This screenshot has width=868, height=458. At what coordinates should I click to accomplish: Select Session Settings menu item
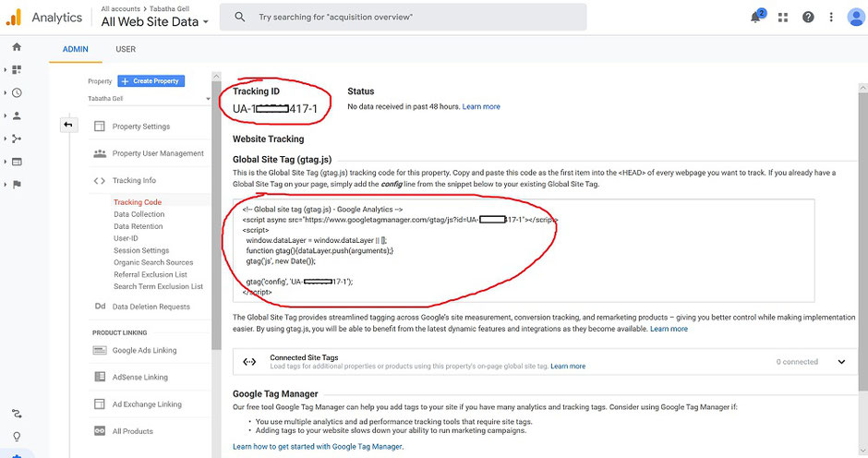[x=141, y=250]
